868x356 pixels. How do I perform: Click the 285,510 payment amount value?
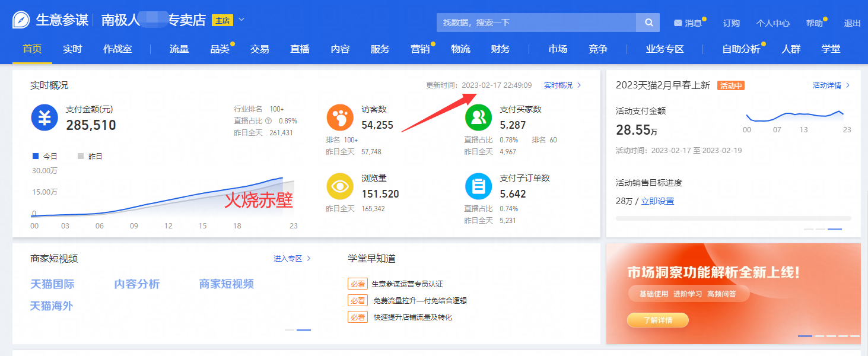coord(91,125)
